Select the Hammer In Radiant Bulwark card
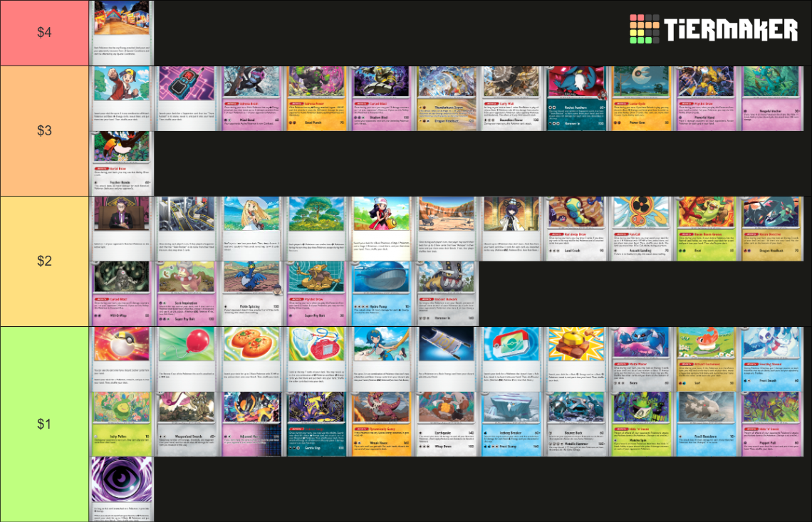Image resolution: width=812 pixels, height=522 pixels. 447,293
